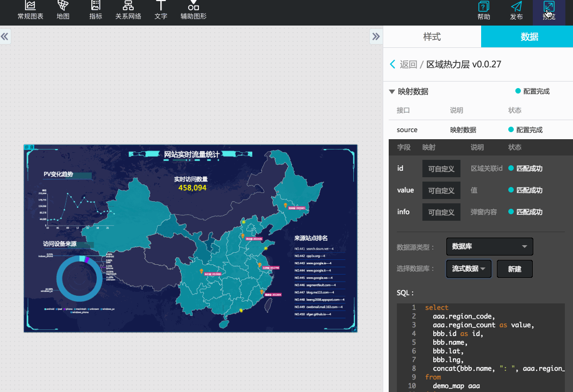
Task: Switch to the 样式 style tab
Action: pos(432,36)
